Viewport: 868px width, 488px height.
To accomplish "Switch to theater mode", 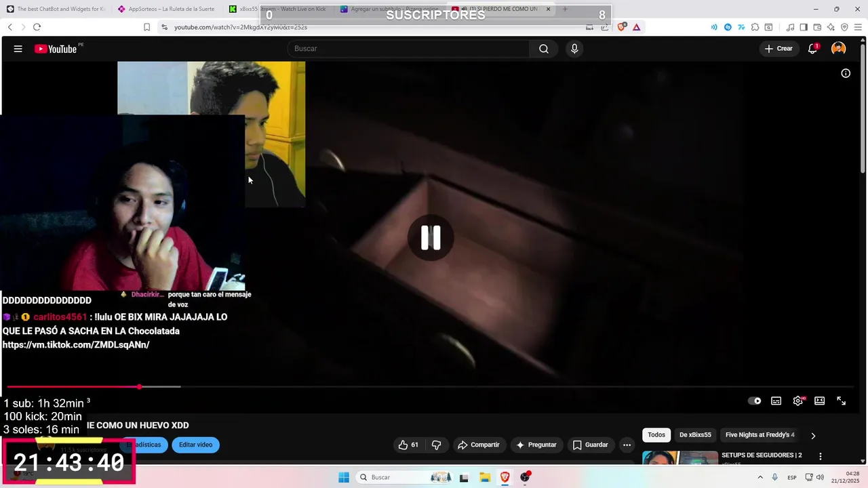I will [x=819, y=401].
